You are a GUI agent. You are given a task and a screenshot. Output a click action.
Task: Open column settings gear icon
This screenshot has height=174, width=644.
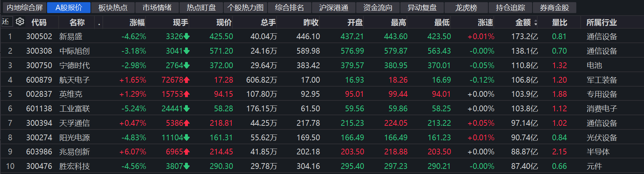pyautogui.click(x=20, y=22)
